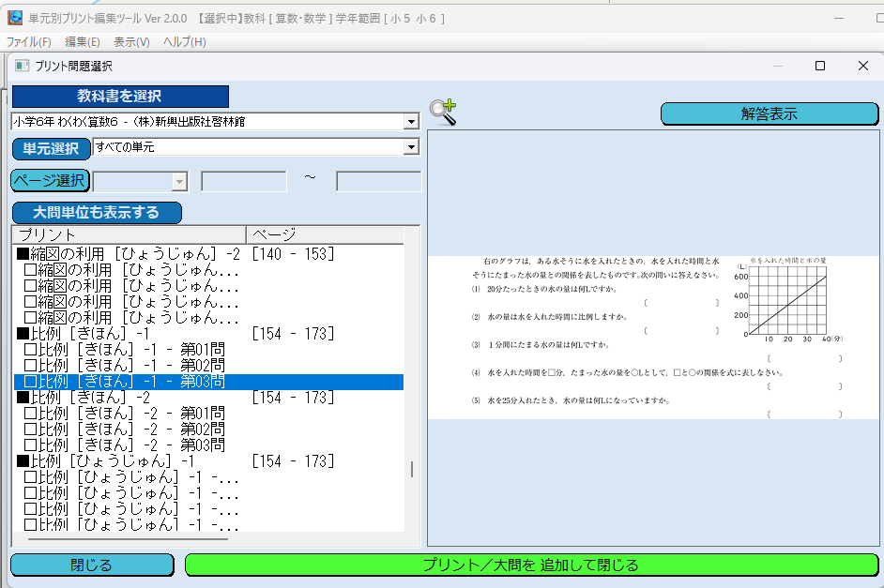
Task: Open the ファイル(F) menu
Action: click(x=29, y=42)
